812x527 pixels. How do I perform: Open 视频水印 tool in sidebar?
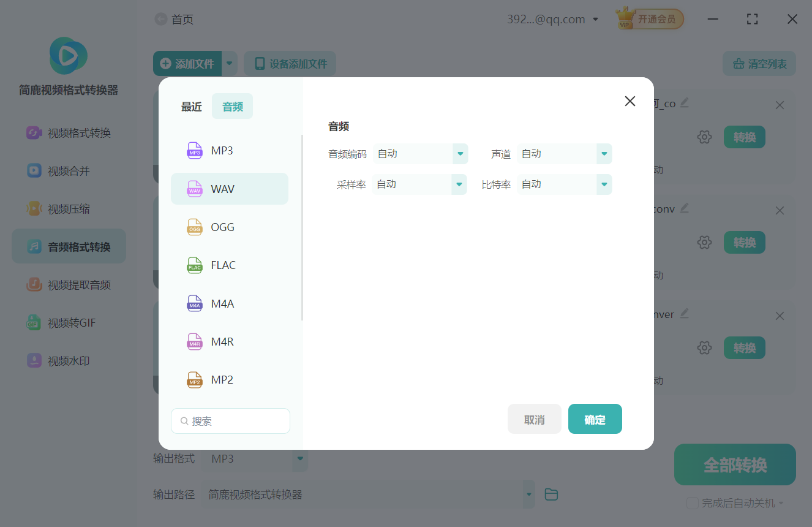68,360
